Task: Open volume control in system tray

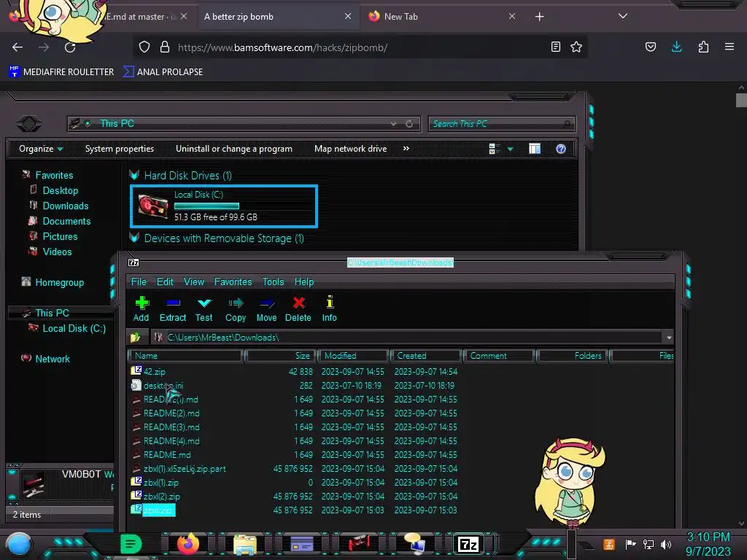Action: 666,544
